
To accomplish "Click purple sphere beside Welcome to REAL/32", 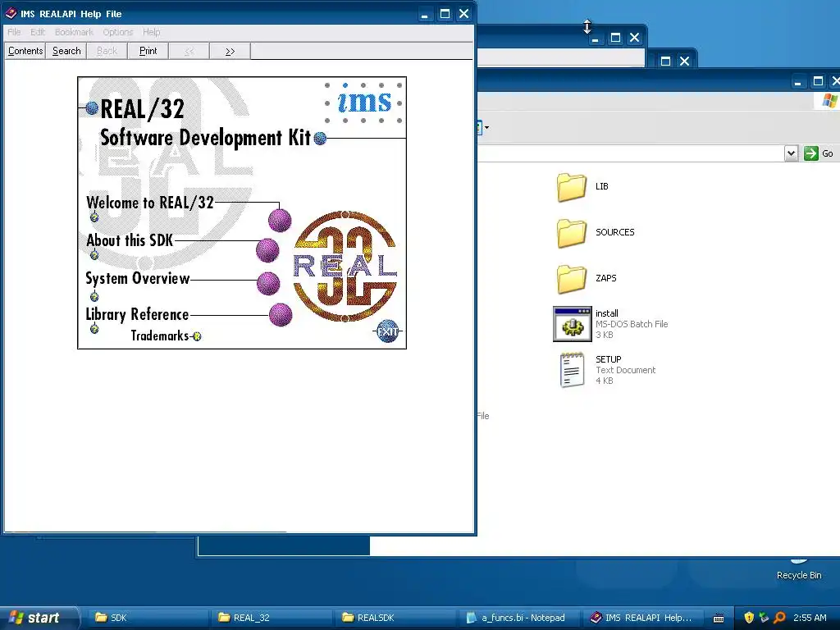I will tap(280, 220).
